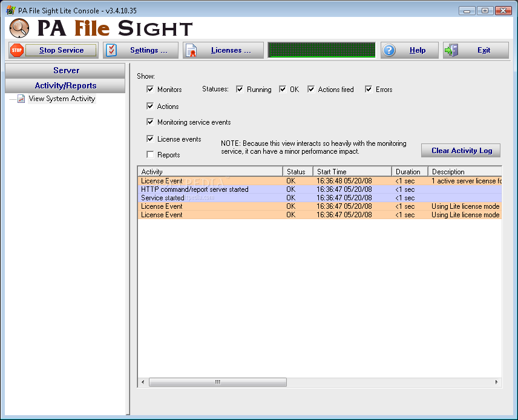Click the Licenses certificate icon
The image size is (518, 420).
coord(191,51)
